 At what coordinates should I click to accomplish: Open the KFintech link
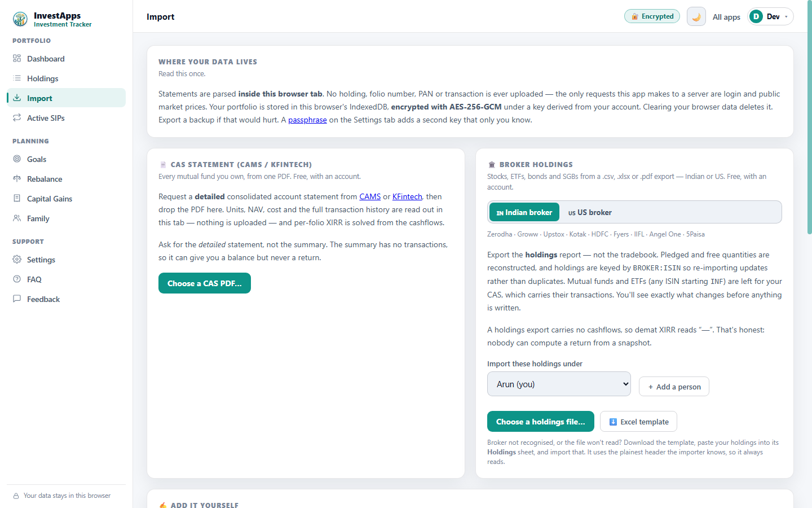pos(407,196)
